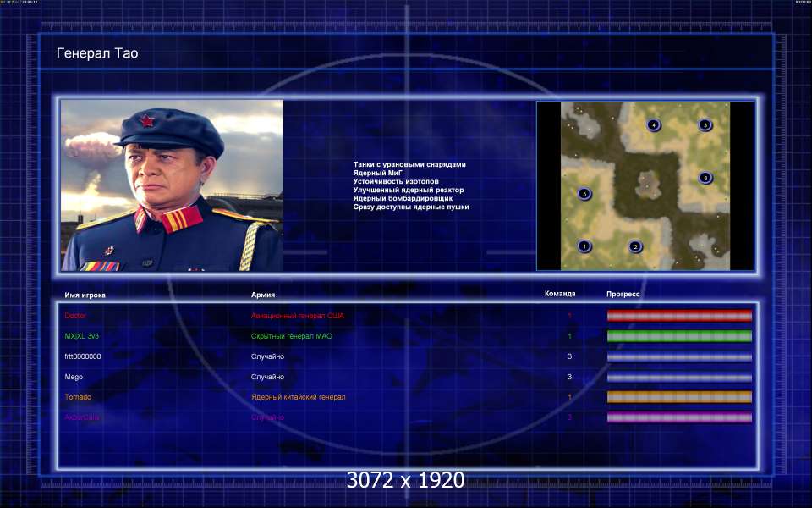This screenshot has height=508, width=812.
Task: Click team number in Tornado's row
Action: point(569,397)
